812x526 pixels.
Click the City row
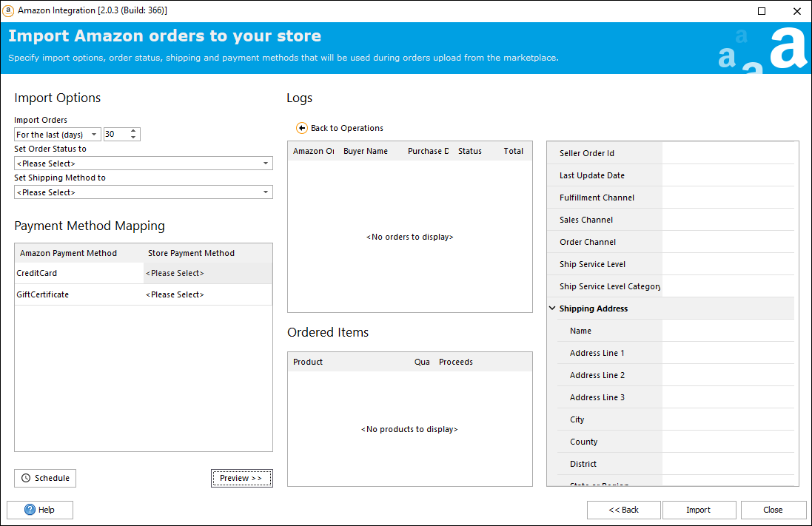tap(676, 420)
